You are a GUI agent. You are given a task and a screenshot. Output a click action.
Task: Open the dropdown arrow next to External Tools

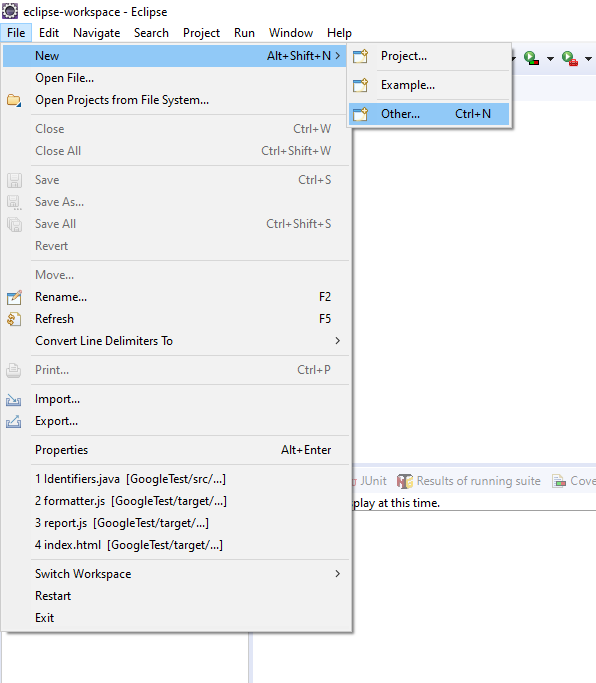coord(588,58)
